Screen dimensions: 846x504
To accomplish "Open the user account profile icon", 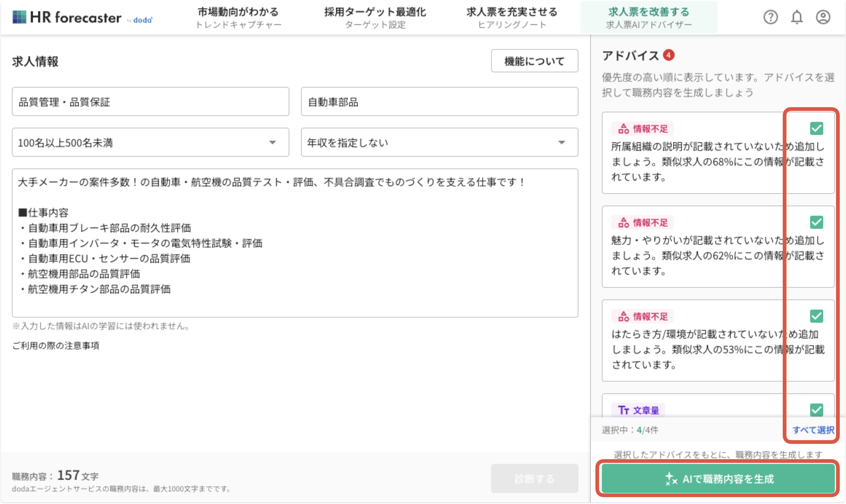I will point(823,17).
